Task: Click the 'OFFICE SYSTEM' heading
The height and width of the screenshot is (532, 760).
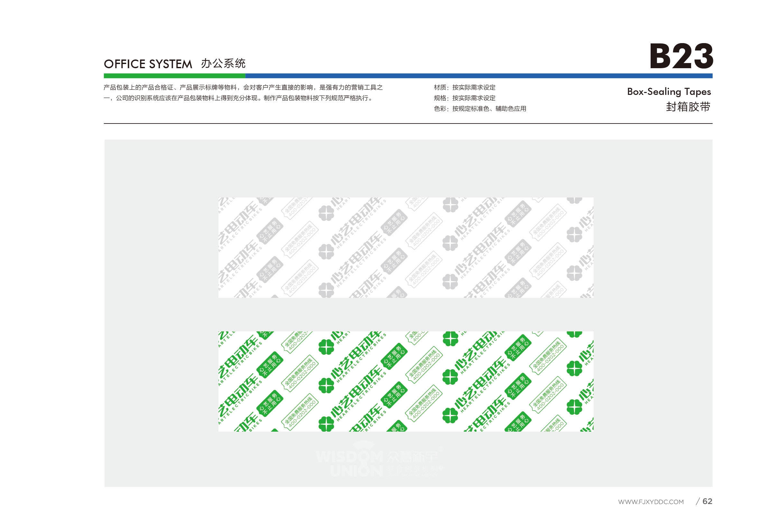Action: coord(148,64)
